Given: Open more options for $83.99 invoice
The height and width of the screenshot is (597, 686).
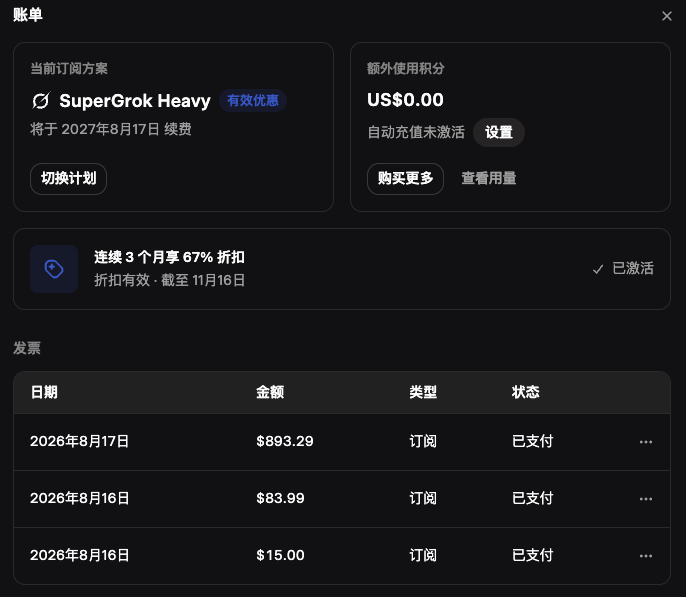Looking at the screenshot, I should point(646,499).
